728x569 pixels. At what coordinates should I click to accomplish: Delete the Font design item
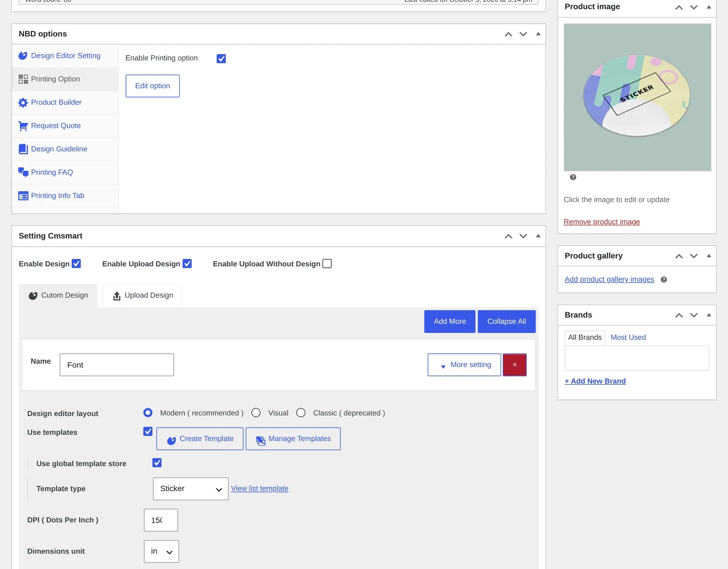(515, 365)
